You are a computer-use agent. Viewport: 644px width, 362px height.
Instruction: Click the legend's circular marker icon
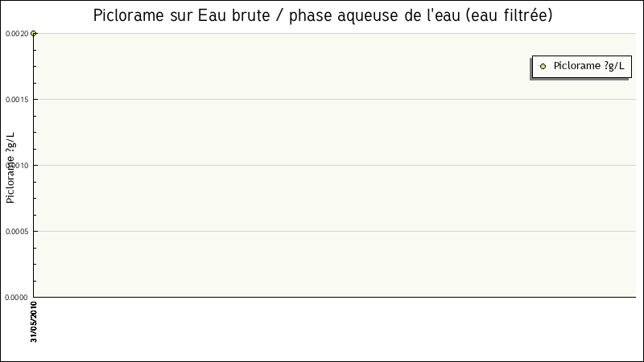(x=543, y=67)
